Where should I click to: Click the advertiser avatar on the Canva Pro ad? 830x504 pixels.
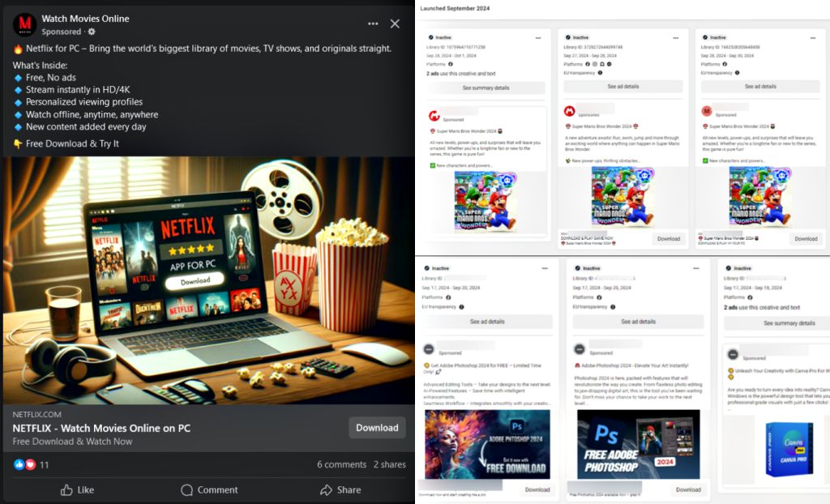click(733, 355)
